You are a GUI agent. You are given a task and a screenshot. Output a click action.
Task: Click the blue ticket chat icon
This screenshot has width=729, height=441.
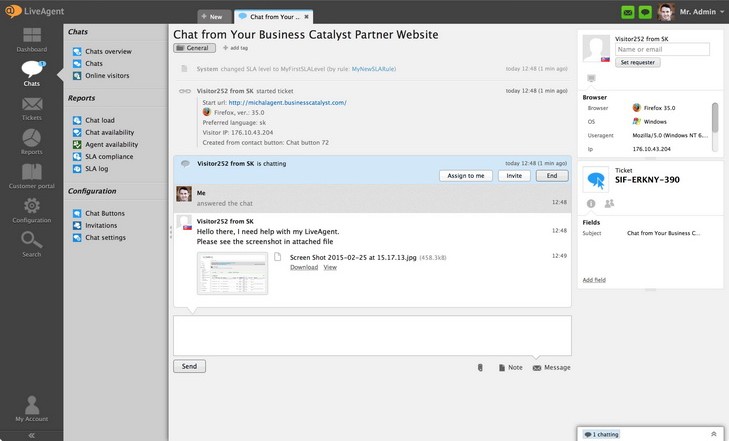click(596, 180)
